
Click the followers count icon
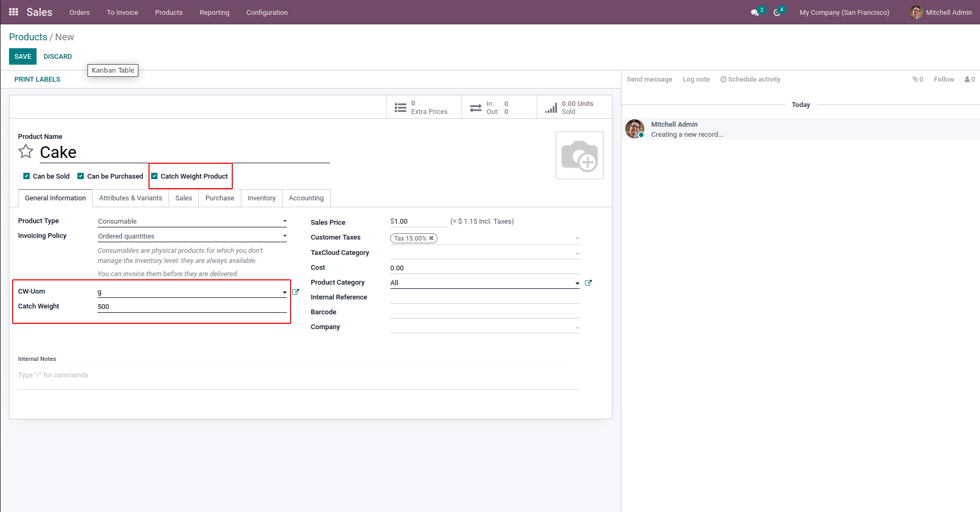pyautogui.click(x=970, y=80)
